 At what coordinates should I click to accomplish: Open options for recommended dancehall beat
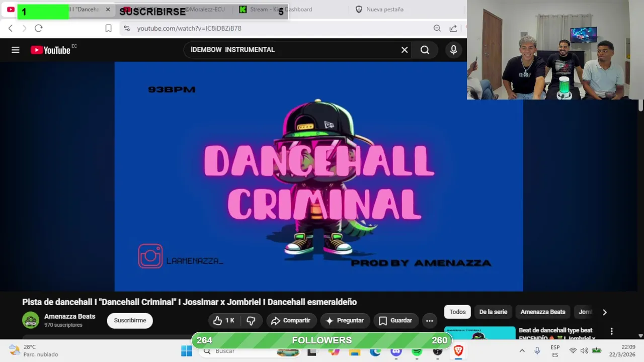[611, 331]
